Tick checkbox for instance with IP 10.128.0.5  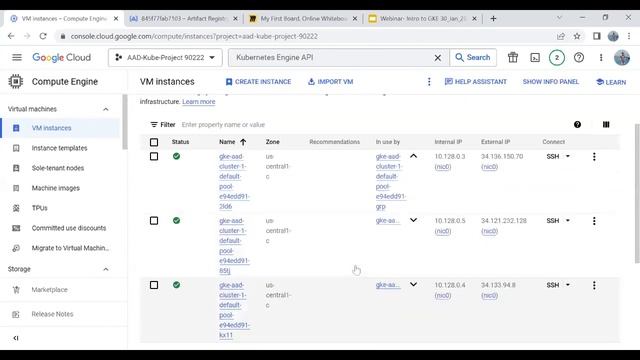(x=154, y=221)
